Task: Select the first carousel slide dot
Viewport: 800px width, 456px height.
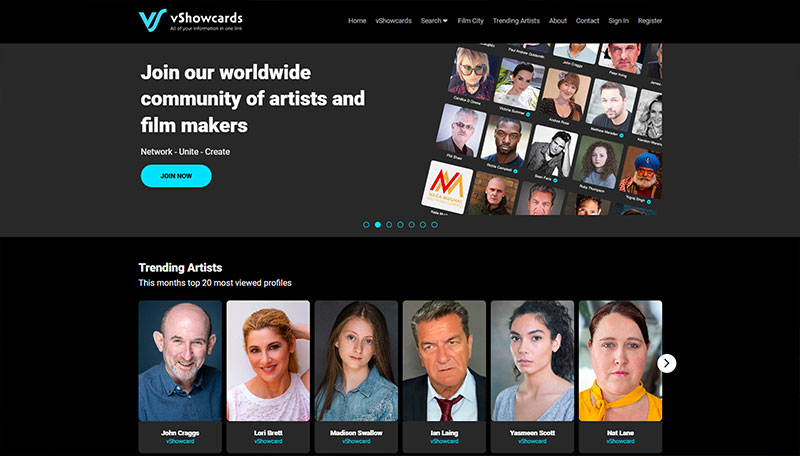Action: pos(366,225)
